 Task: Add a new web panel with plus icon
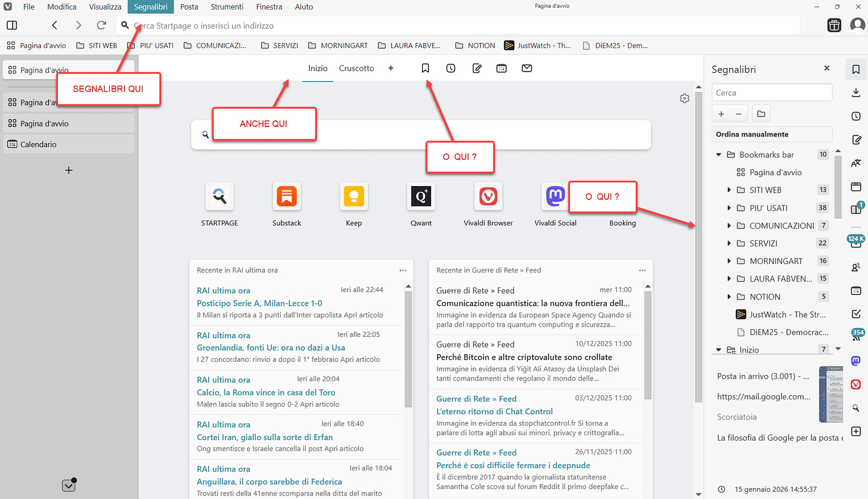pos(856,431)
